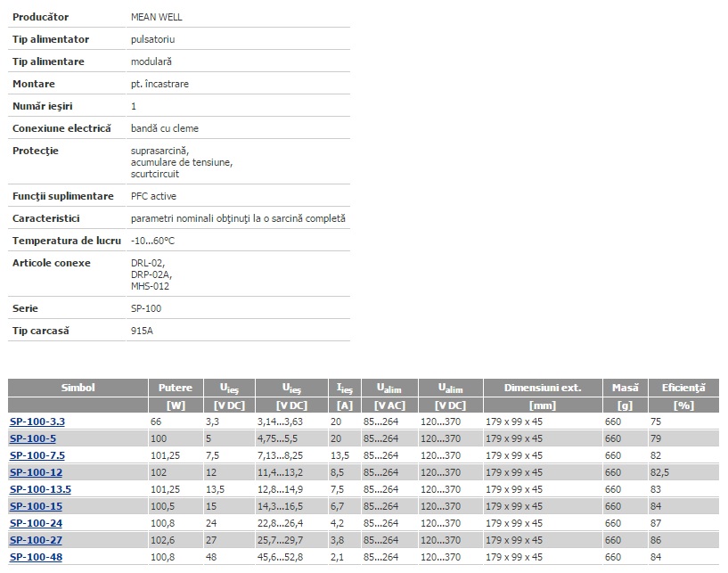Select the MHS-012 related article
728x573 pixels.
(150, 287)
